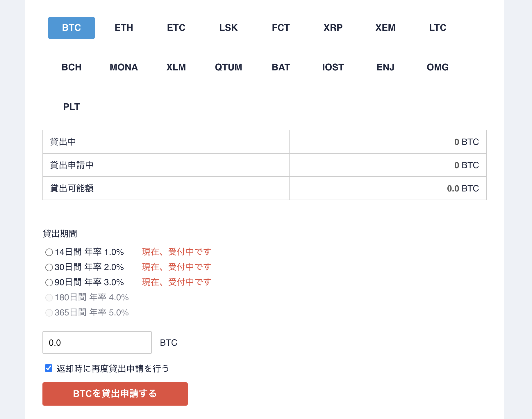Select the XRP currency tab
This screenshot has width=532, height=419.
coord(333,28)
